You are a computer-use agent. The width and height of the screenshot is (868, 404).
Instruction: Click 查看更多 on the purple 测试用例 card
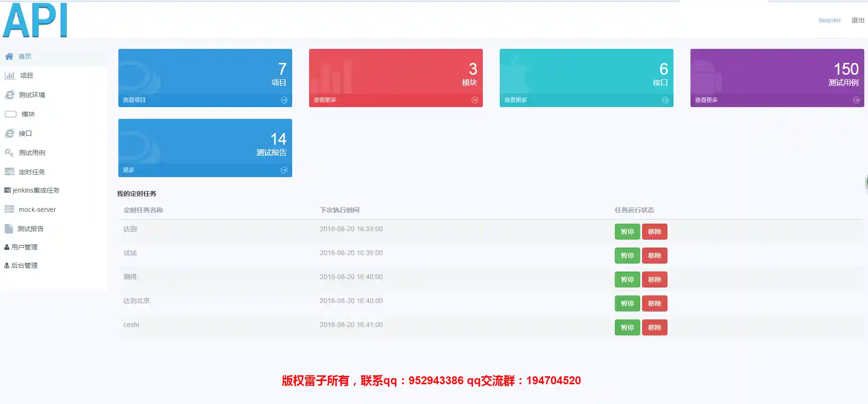point(706,100)
